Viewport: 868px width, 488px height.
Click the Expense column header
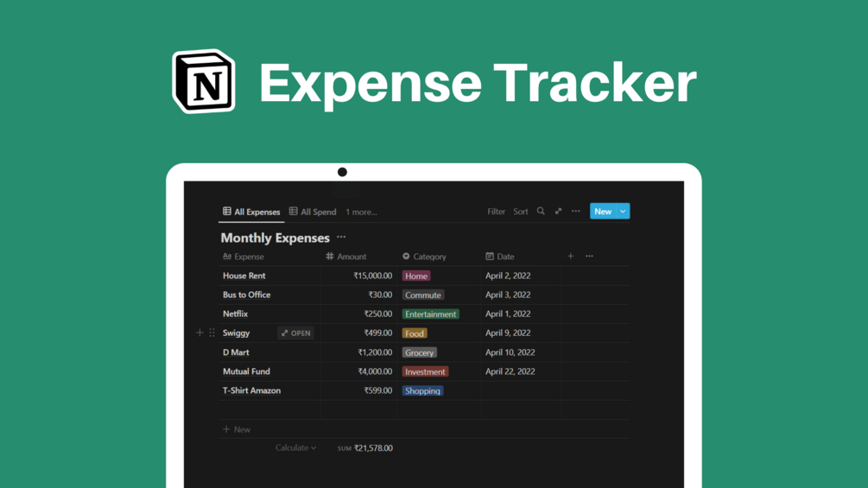pyautogui.click(x=243, y=257)
